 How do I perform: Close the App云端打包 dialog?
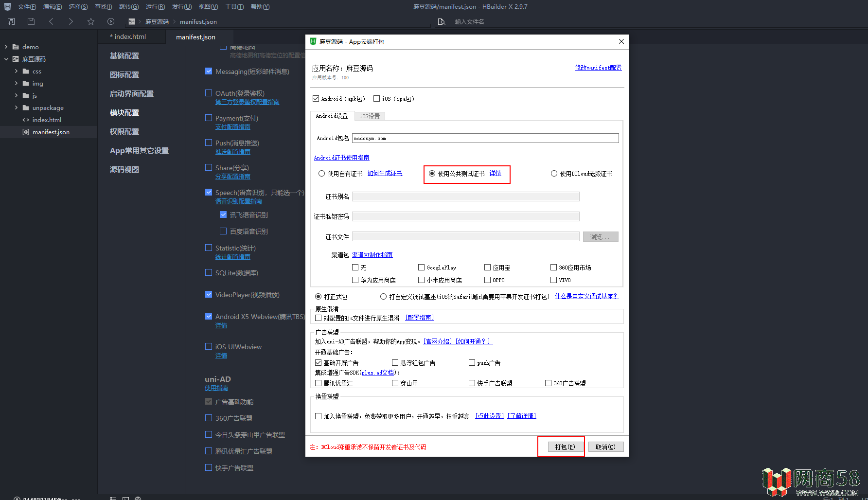pyautogui.click(x=621, y=41)
